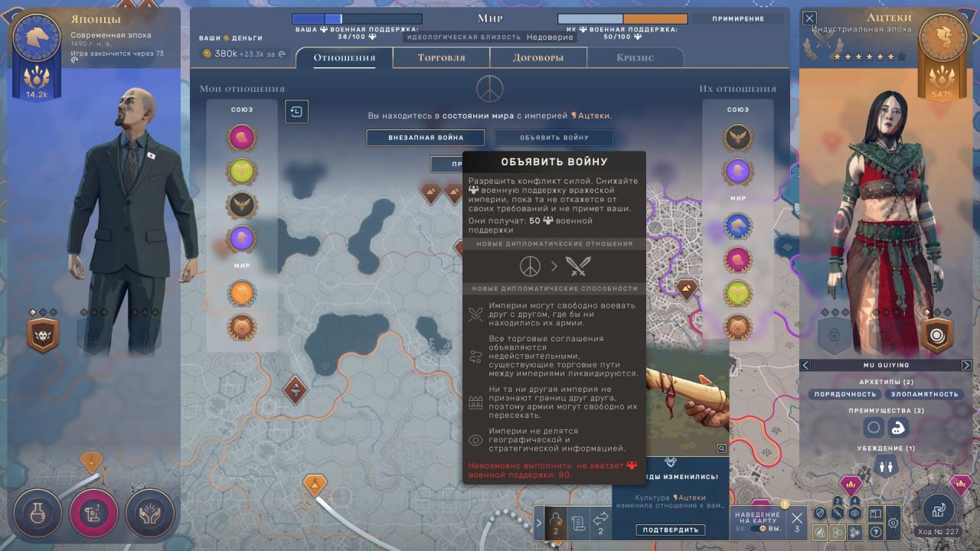Open the religion hands button
980x551 pixels.
point(149,512)
